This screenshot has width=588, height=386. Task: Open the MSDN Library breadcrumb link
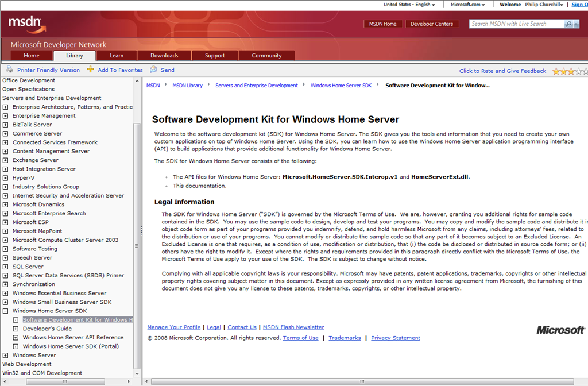(188, 86)
